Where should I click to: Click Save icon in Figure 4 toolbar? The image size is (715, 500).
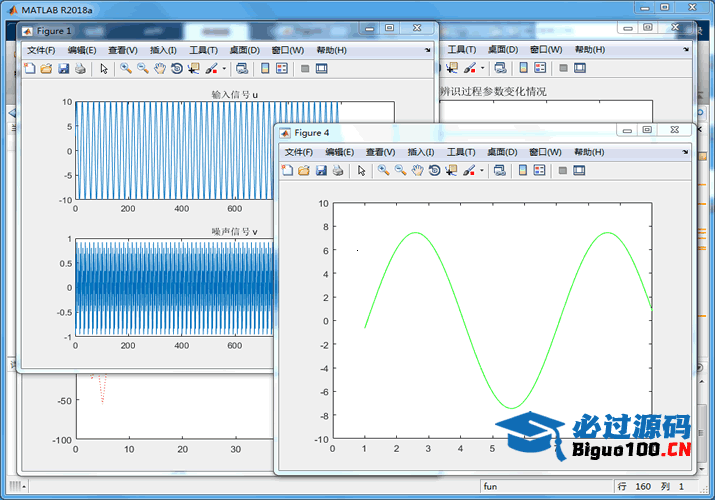click(x=321, y=170)
